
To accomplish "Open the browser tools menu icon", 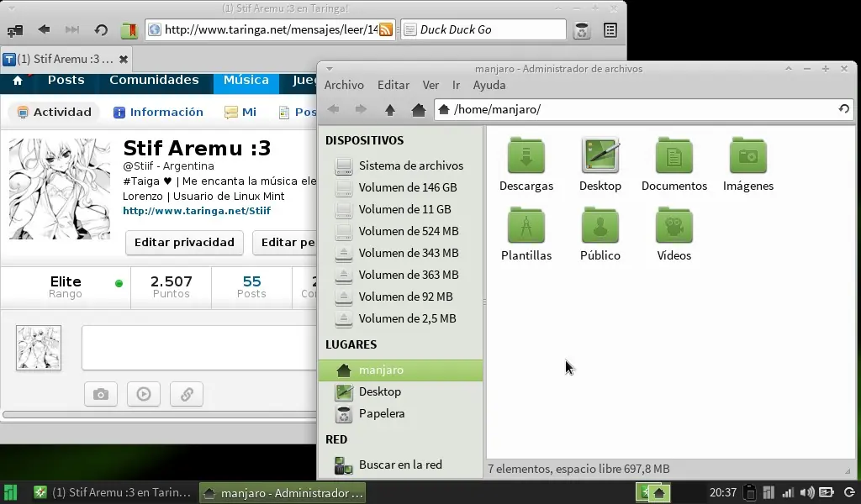I will [x=610, y=30].
